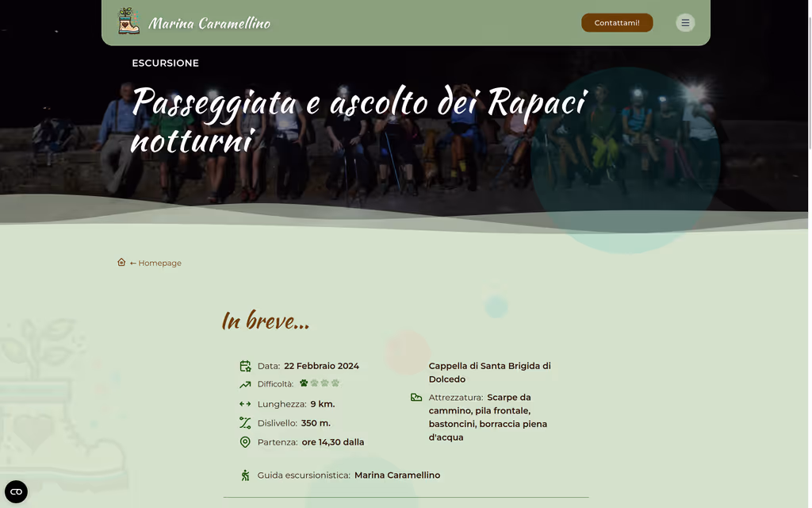Click the date value 22 Febbraio 2024
The width and height of the screenshot is (812, 508).
click(322, 366)
